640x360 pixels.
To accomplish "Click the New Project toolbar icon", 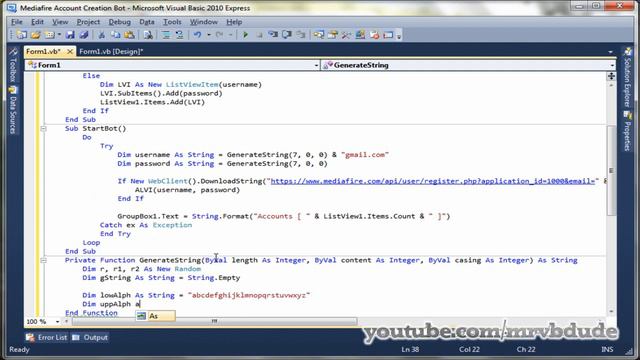I will pos(22,35).
